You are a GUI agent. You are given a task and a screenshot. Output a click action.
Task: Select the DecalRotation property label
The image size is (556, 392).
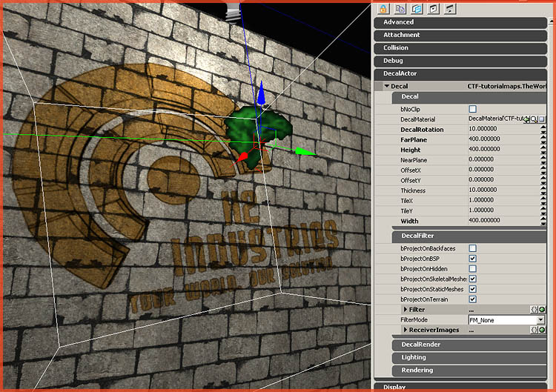tap(422, 130)
